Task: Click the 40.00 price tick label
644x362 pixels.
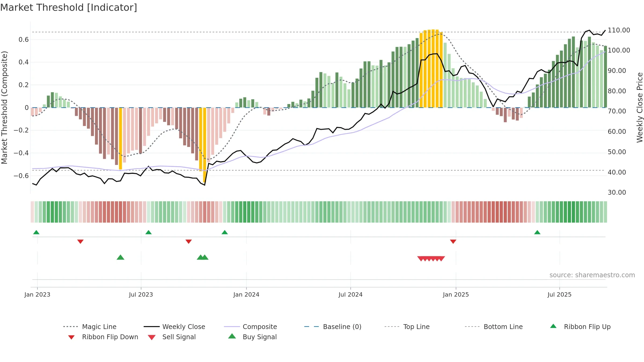Action: click(x=617, y=172)
